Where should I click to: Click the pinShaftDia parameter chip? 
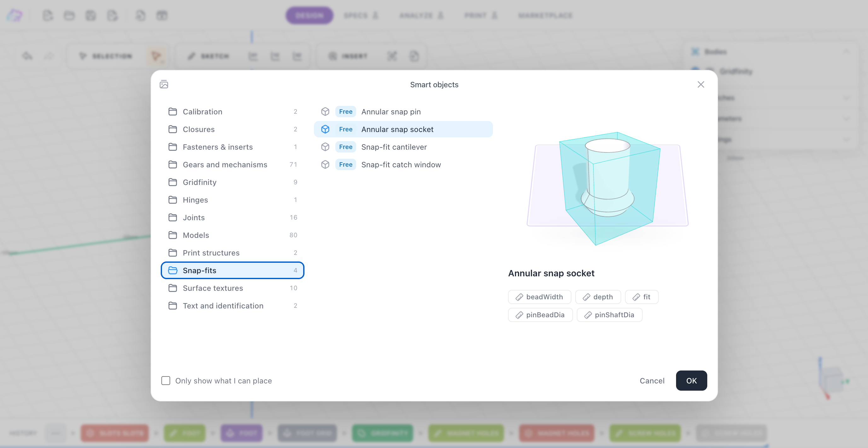pyautogui.click(x=609, y=315)
